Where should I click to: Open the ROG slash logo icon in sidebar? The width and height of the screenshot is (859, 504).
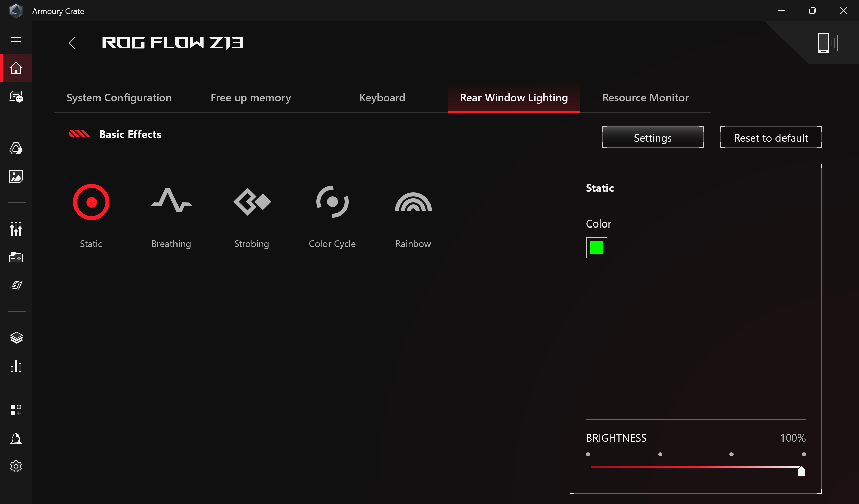[16, 285]
